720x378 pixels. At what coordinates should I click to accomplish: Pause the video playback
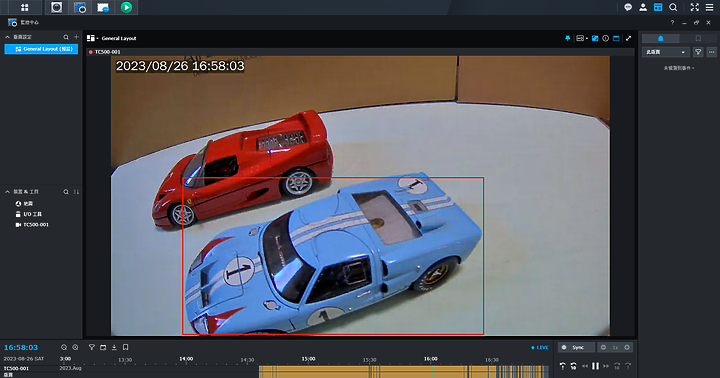point(595,366)
